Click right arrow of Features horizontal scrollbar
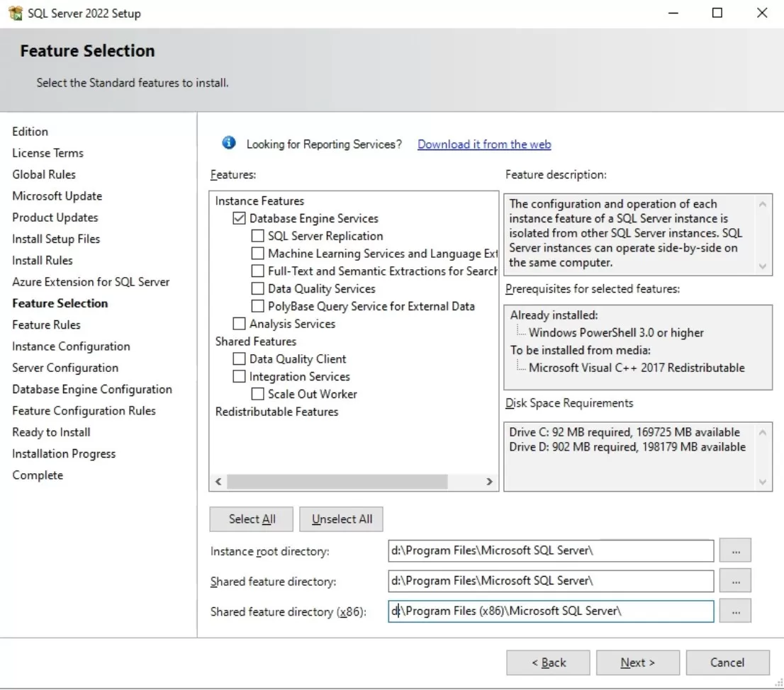 [490, 482]
